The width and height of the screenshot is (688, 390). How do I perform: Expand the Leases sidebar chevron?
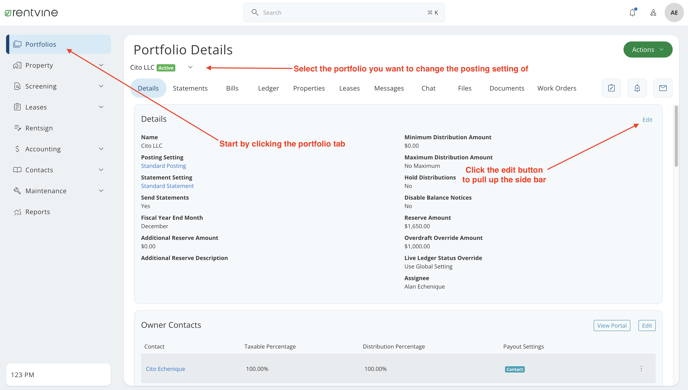pos(101,107)
